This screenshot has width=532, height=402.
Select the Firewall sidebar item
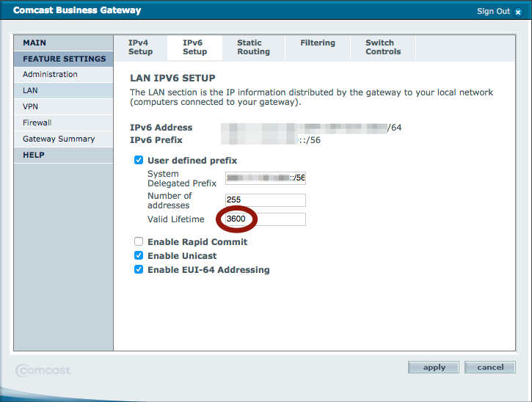click(37, 123)
